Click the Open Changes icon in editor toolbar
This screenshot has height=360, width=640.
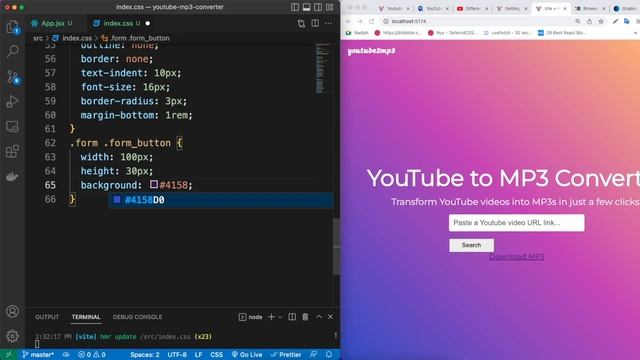(301, 24)
